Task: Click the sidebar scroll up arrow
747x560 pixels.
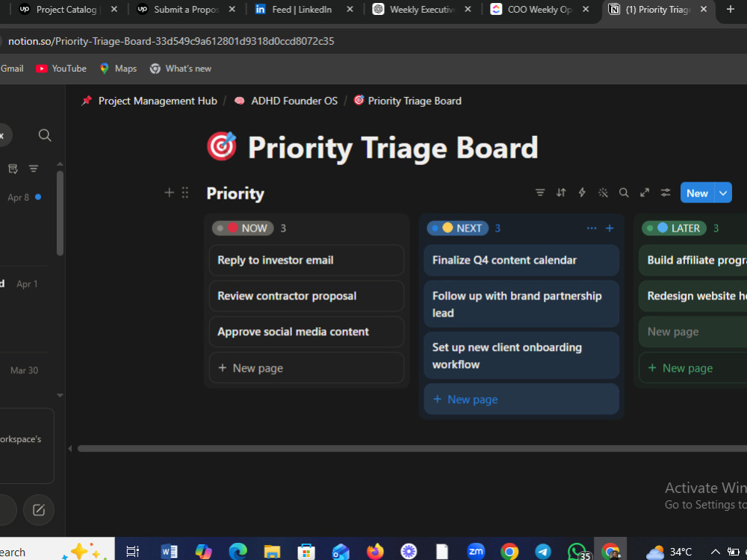Action: click(x=60, y=164)
